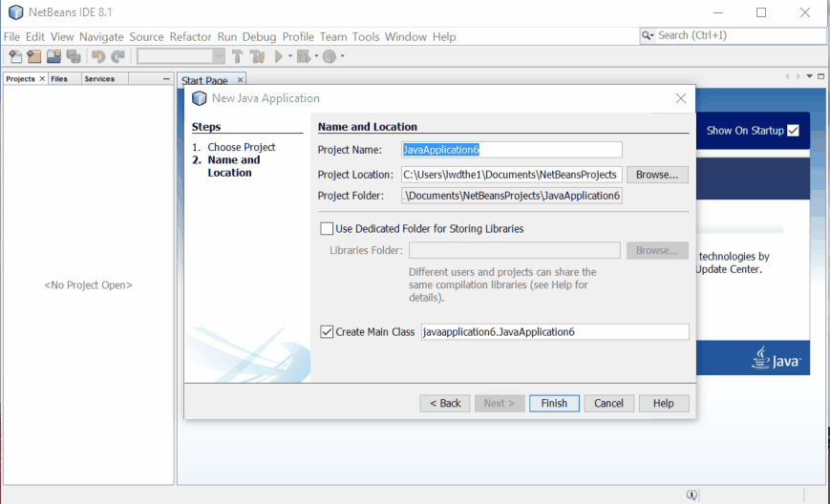
Task: Open the project configuration combo box
Action: pos(181,56)
